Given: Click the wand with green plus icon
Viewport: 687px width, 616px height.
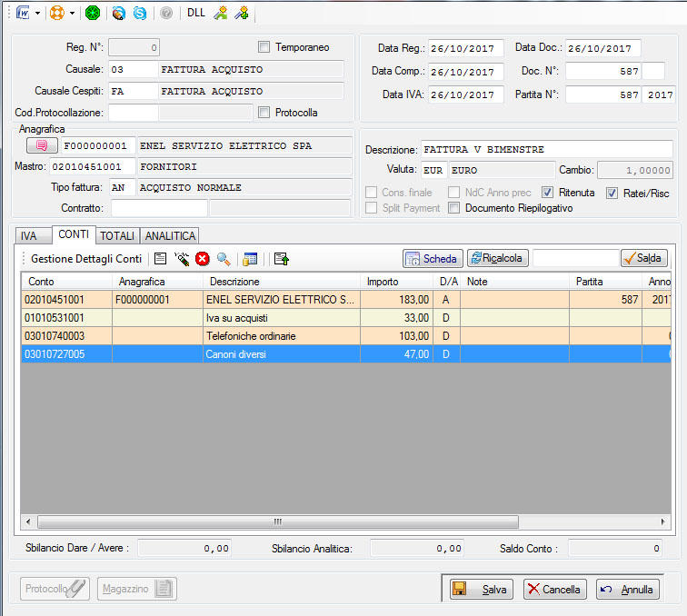Looking at the screenshot, I should pos(242,13).
